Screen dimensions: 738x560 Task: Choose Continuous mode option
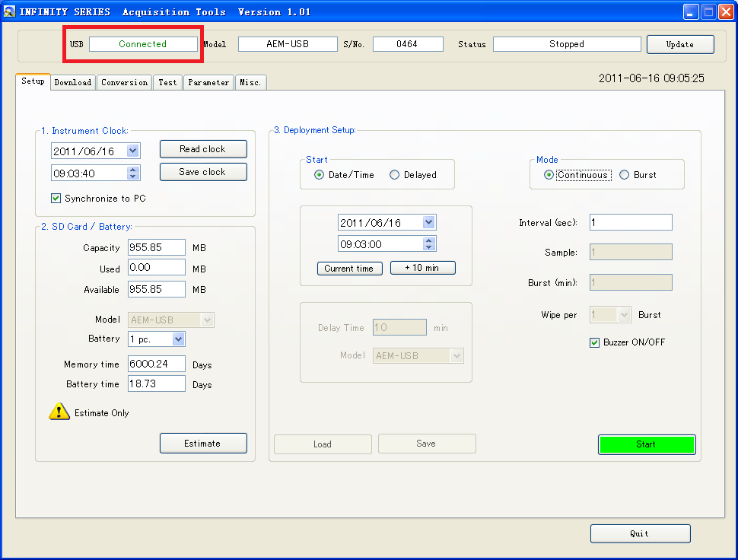(x=549, y=175)
